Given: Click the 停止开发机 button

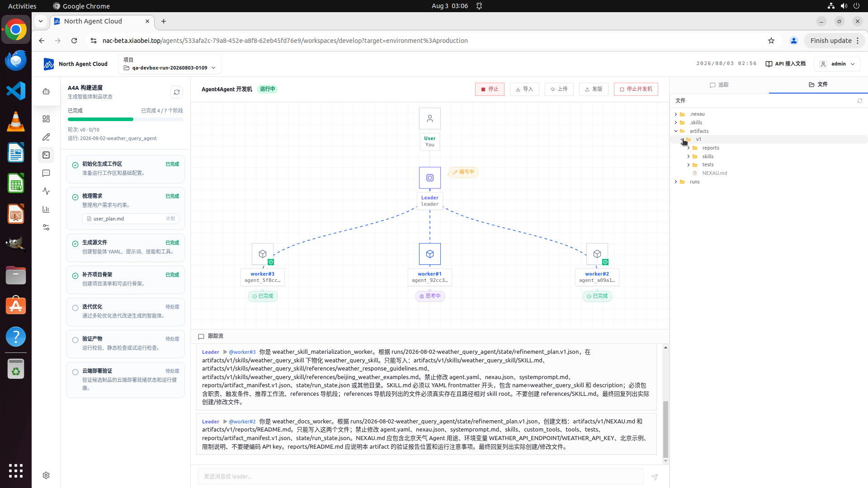Looking at the screenshot, I should (636, 89).
